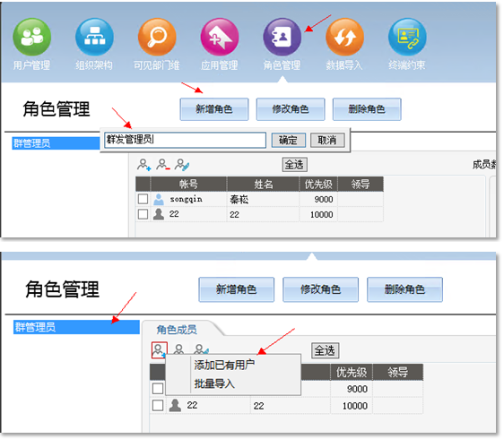Screen dimensions: 504x439
Task: Click 确定 to confirm role name
Action: (289, 140)
